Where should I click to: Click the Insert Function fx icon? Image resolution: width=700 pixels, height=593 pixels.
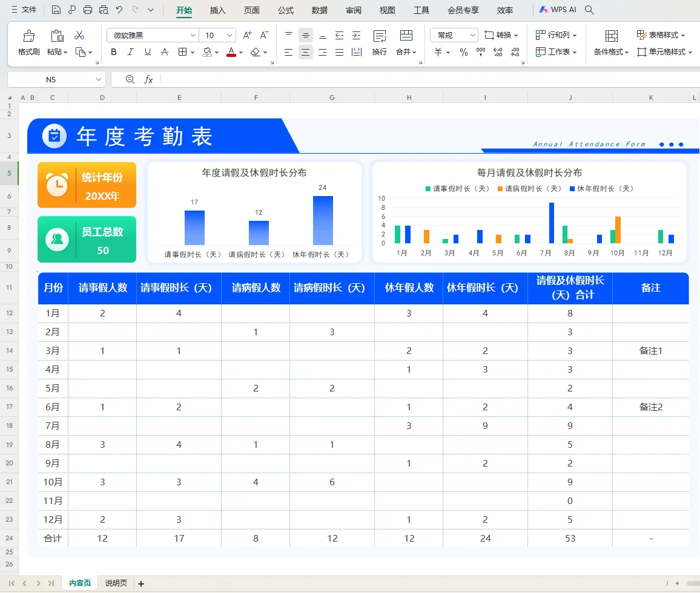148,79
